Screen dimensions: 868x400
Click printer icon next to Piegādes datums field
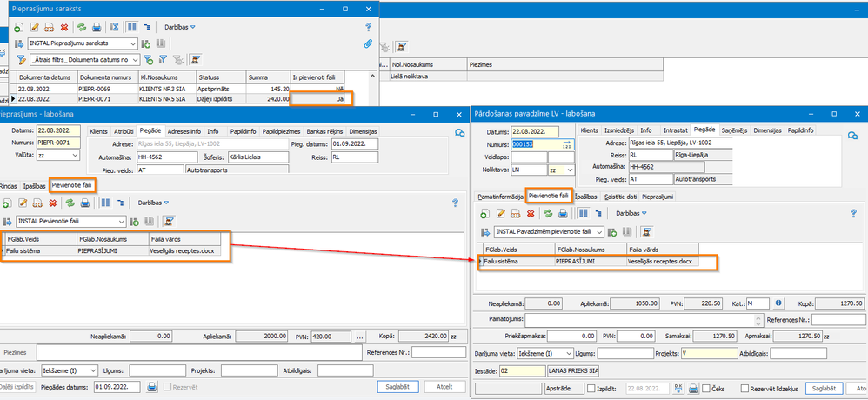tap(151, 387)
